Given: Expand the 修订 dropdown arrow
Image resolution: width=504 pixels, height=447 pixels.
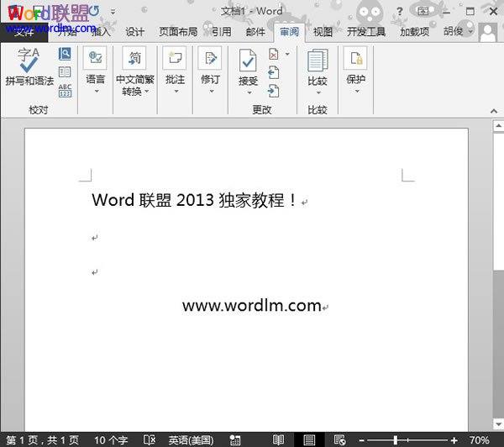Looking at the screenshot, I should [x=212, y=92].
